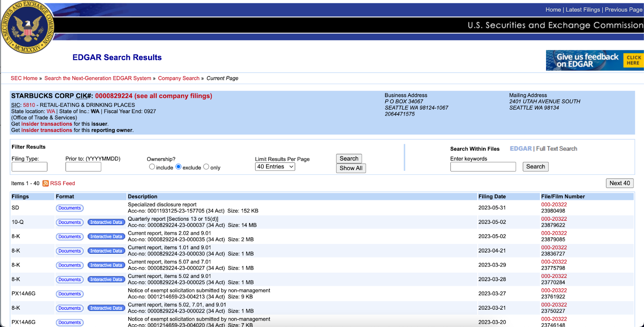Click the 'Specialized disclosure report' description text
Image resolution: width=644 pixels, height=327 pixels.
point(162,205)
